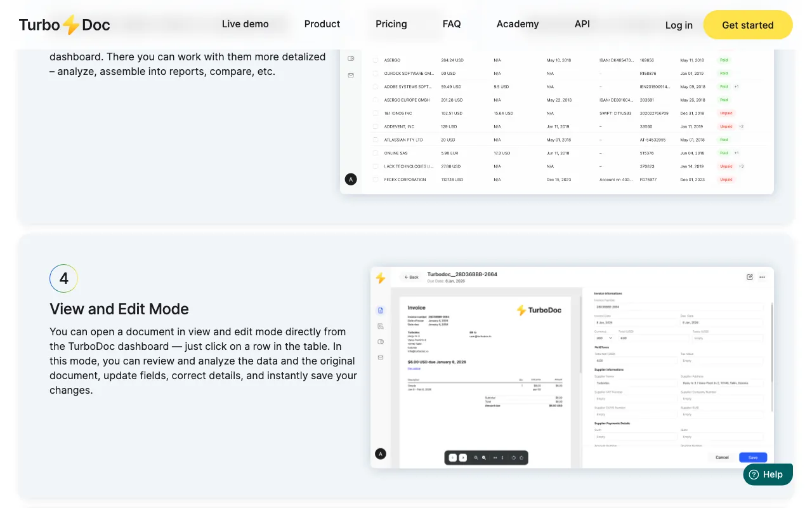The height and width of the screenshot is (508, 812).
Task: Click the Back button in invoice view
Action: click(x=412, y=277)
